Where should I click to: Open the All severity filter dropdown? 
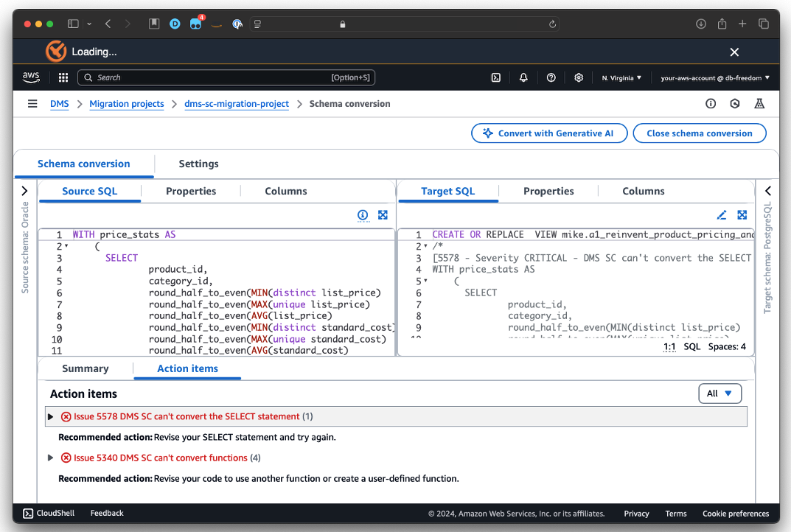point(719,393)
